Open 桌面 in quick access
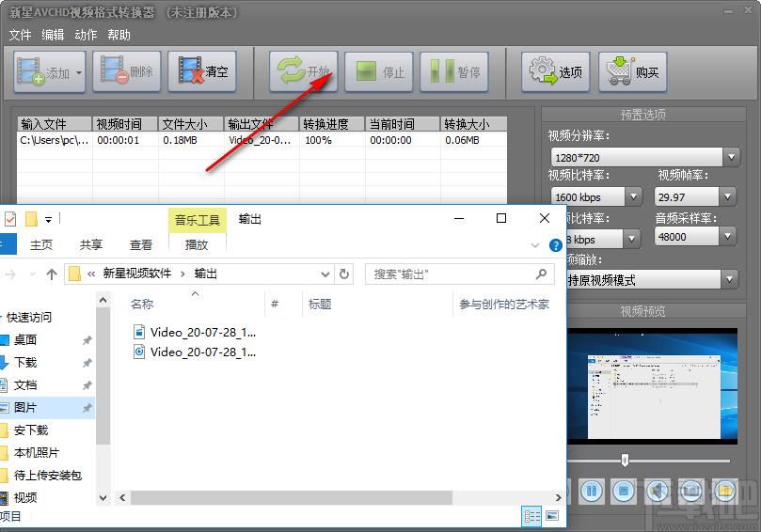This screenshot has height=532, width=761. pyautogui.click(x=25, y=339)
